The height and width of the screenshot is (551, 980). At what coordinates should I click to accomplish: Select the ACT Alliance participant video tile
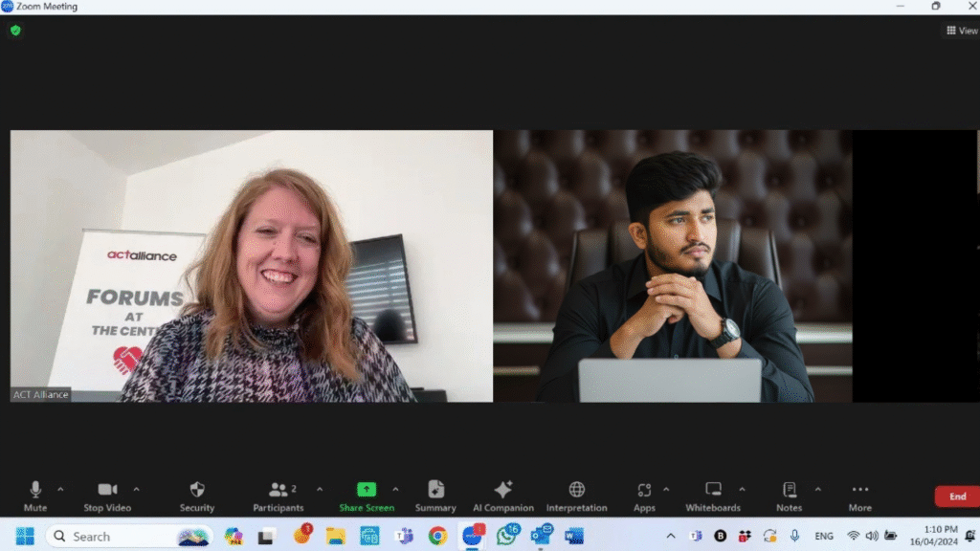[252, 266]
